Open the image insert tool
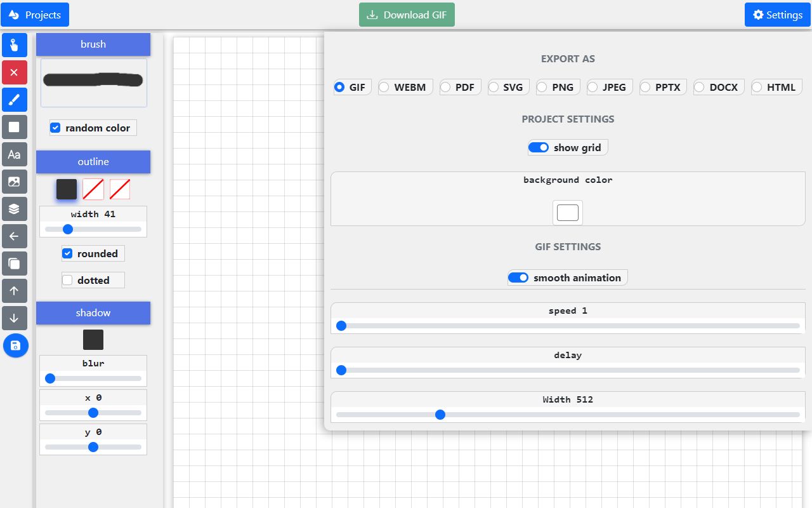 coord(14,182)
